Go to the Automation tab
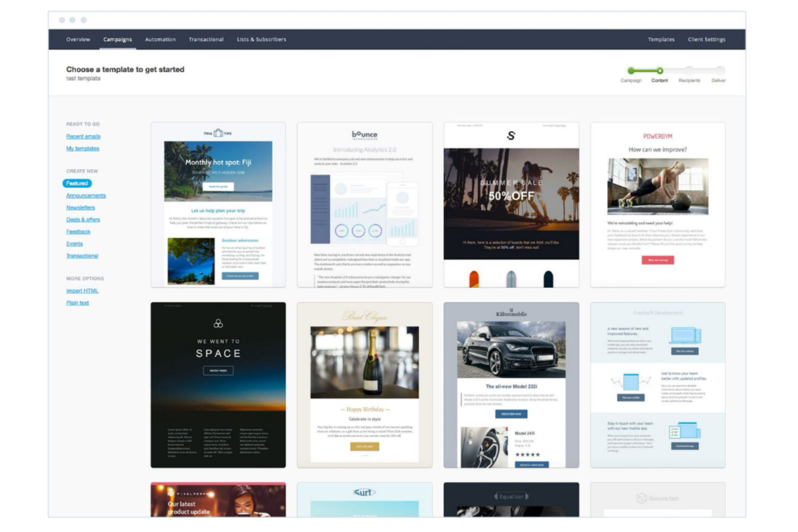The height and width of the screenshot is (532, 798). click(x=160, y=39)
